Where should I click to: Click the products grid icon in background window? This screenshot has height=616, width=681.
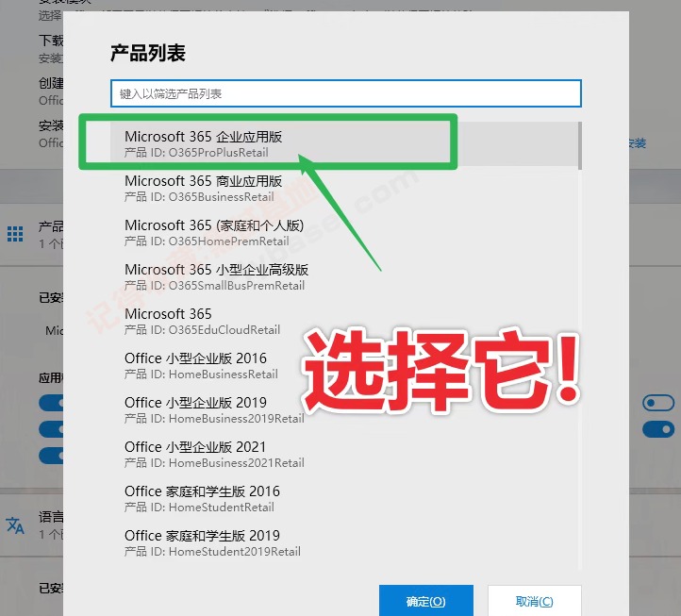[x=15, y=234]
